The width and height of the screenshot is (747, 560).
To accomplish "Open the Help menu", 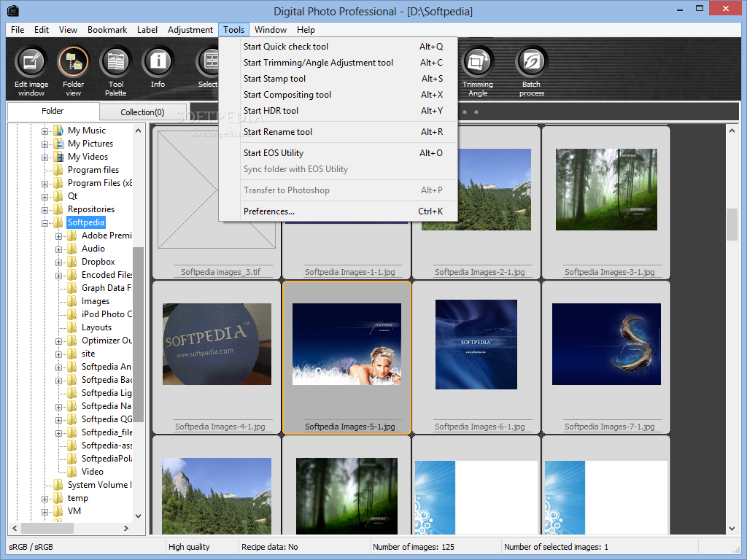I will pyautogui.click(x=306, y=29).
